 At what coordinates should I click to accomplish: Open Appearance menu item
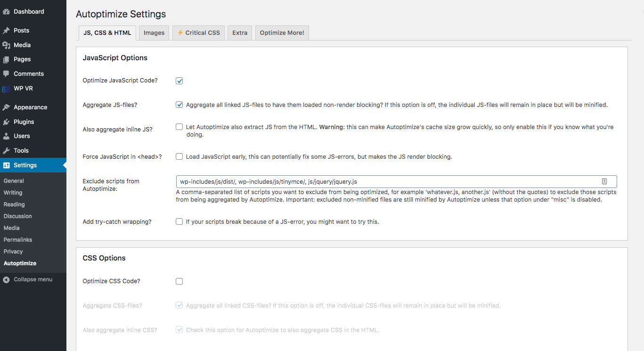coord(33,107)
